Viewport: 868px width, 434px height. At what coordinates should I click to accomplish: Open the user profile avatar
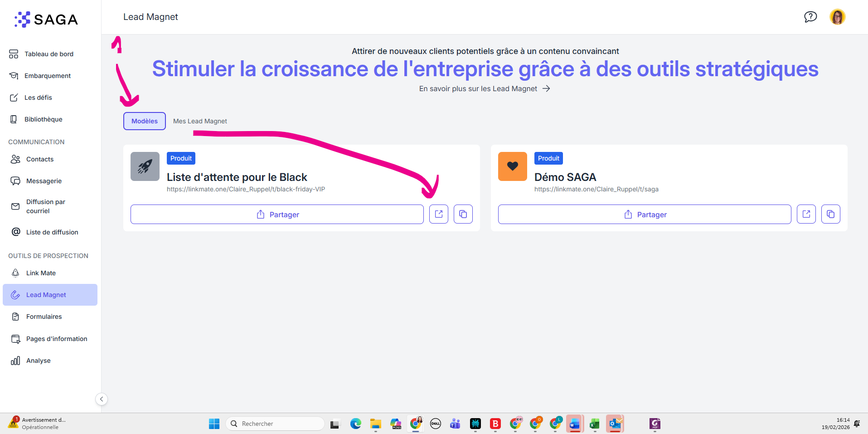tap(838, 17)
